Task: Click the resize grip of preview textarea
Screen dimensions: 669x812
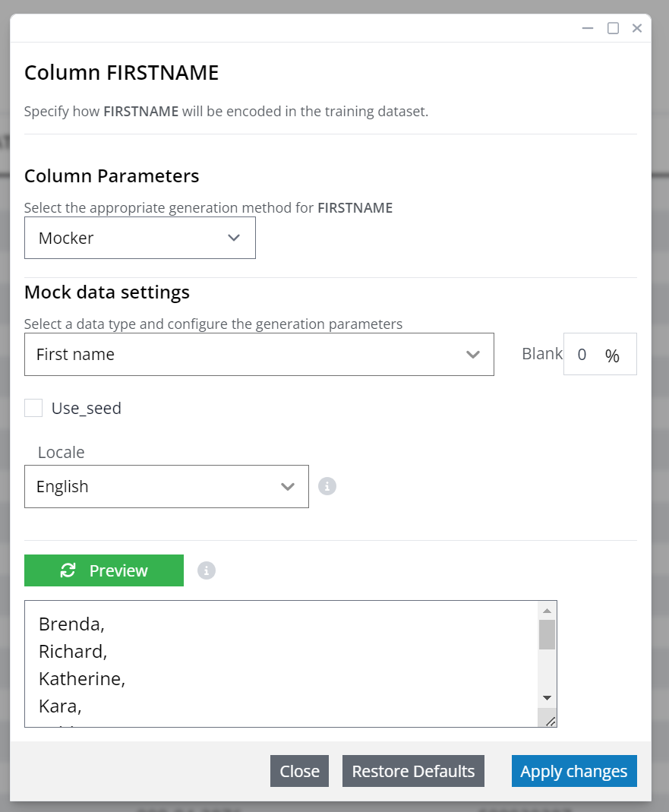Action: tap(551, 721)
